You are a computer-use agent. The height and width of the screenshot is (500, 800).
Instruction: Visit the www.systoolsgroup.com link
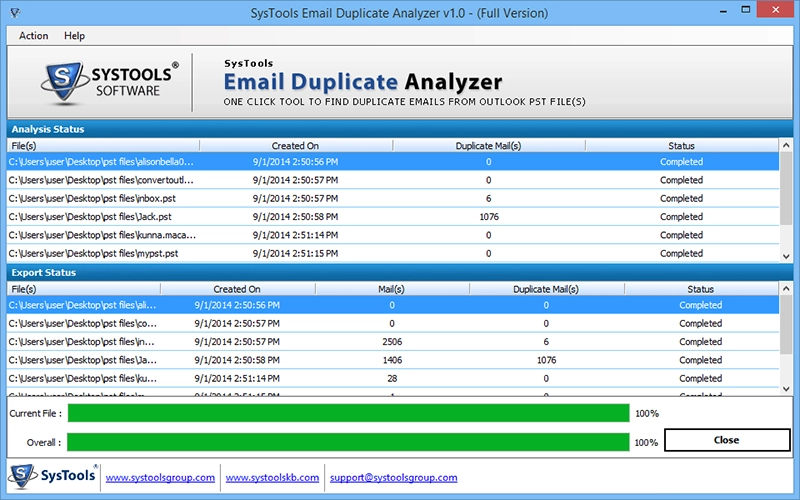pos(160,478)
